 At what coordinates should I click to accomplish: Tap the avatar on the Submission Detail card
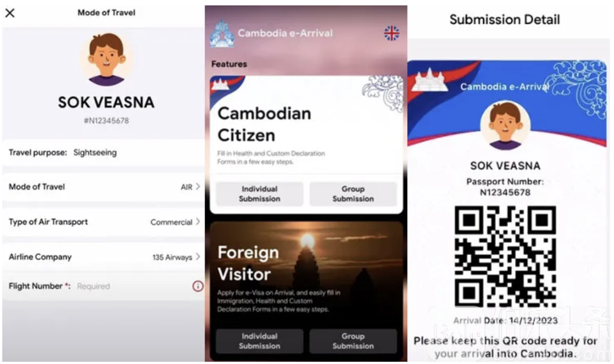coord(505,126)
